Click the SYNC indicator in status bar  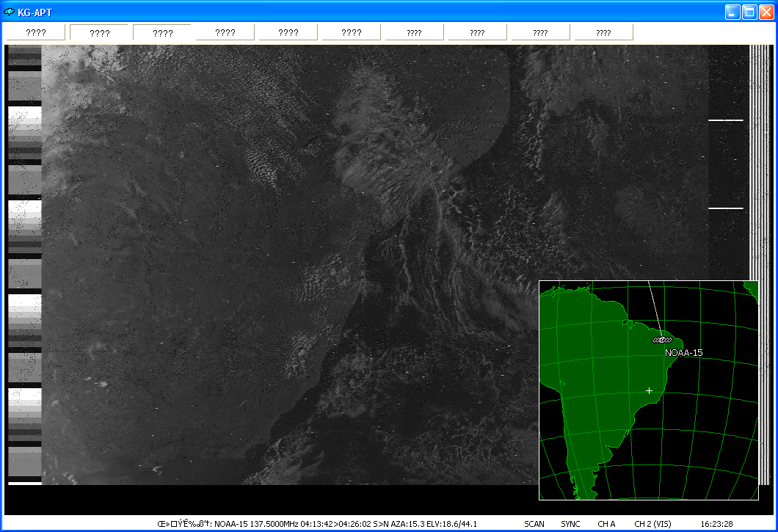point(570,524)
